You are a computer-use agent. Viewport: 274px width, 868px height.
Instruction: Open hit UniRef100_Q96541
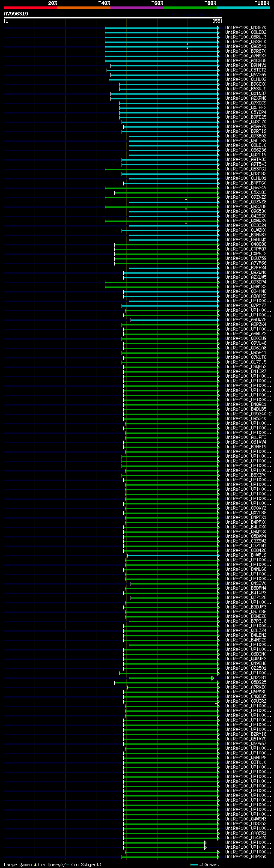coord(246,47)
